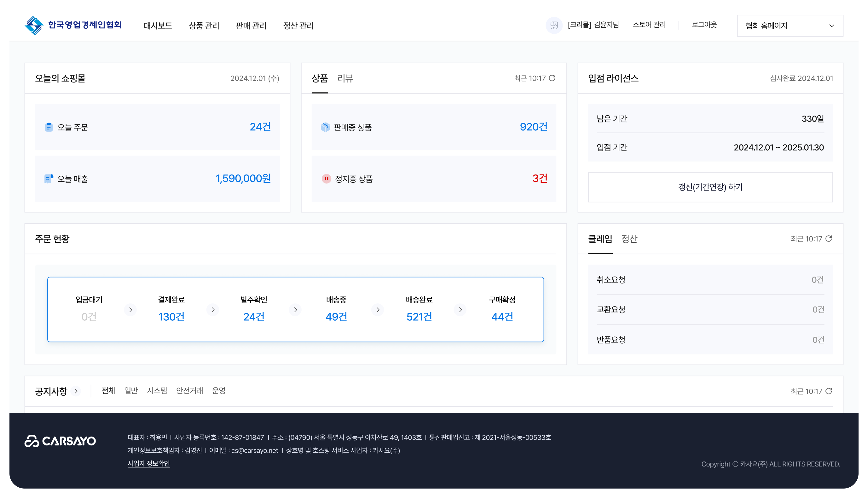
Task: Click 심사완료 2024.12.01 status text
Action: click(x=801, y=78)
